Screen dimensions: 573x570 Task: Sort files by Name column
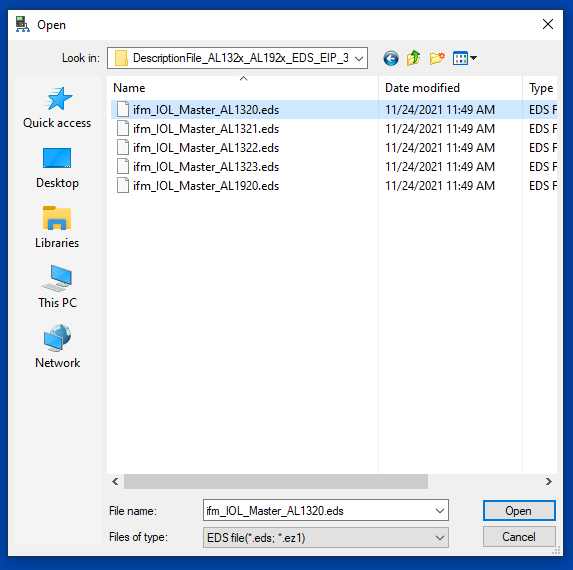(243, 88)
